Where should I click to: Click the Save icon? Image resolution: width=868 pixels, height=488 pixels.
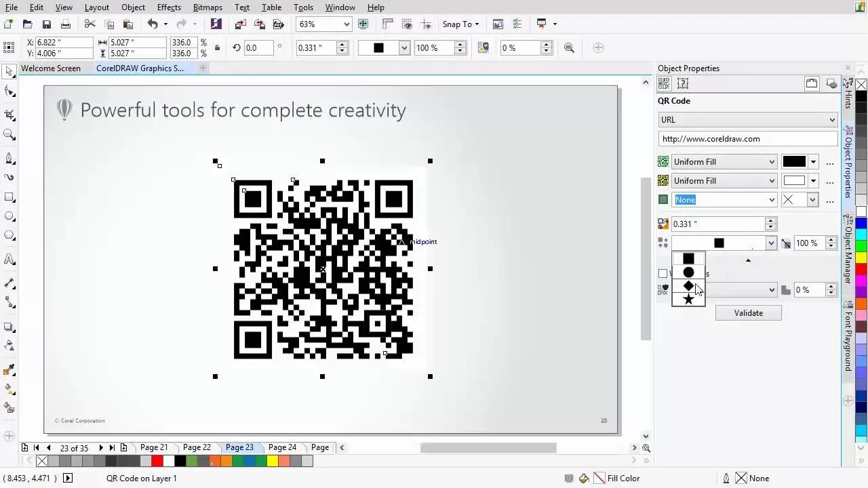tap(46, 24)
